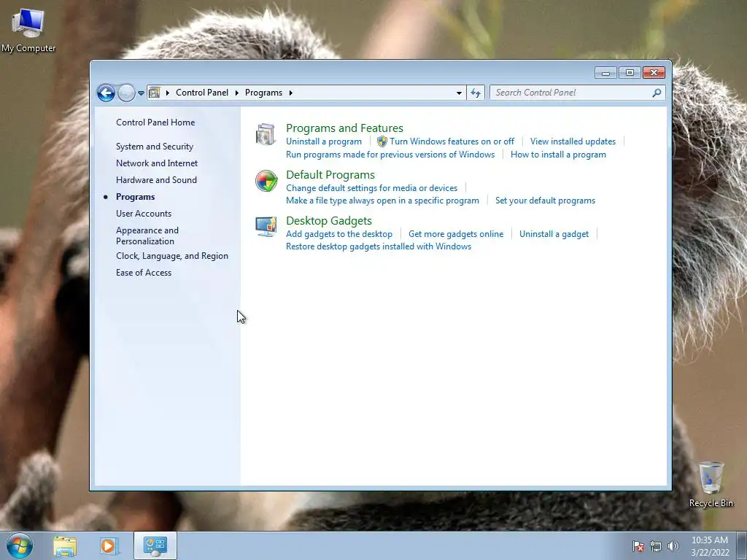Make a file type open in specific program
The image size is (747, 560).
382,201
